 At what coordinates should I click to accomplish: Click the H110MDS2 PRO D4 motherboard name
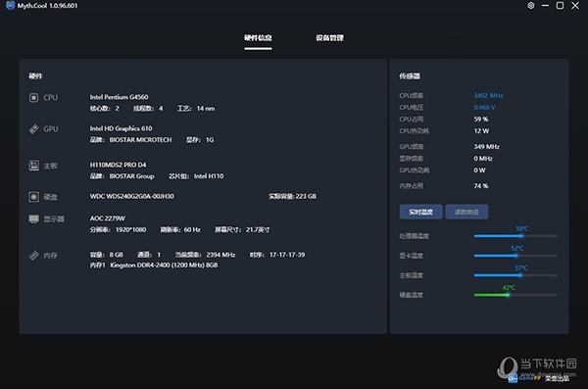pos(118,165)
